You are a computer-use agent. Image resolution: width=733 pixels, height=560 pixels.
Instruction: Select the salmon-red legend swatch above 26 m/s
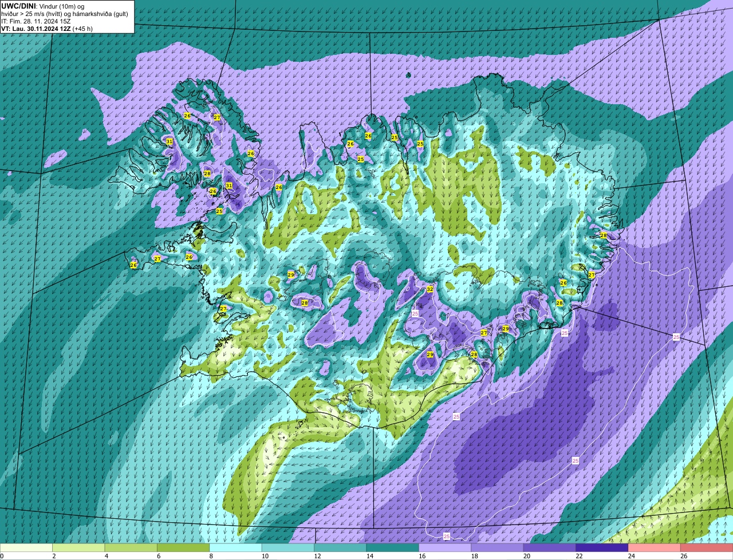(x=707, y=547)
